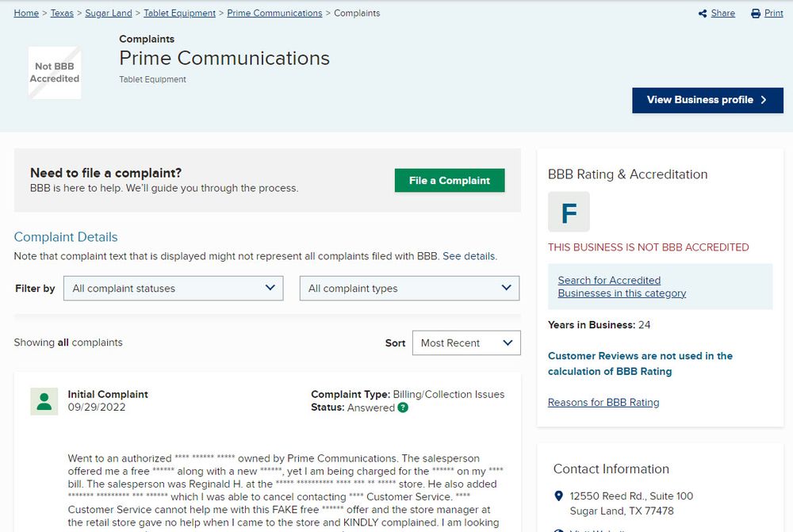Image resolution: width=793 pixels, height=532 pixels.
Task: Open Reasons for BBB Rating link
Action: (603, 402)
